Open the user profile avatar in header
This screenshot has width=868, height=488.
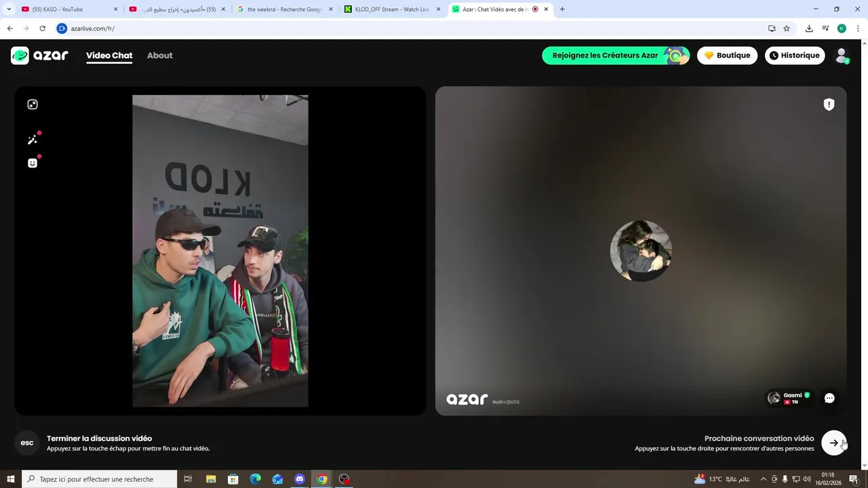(842, 56)
